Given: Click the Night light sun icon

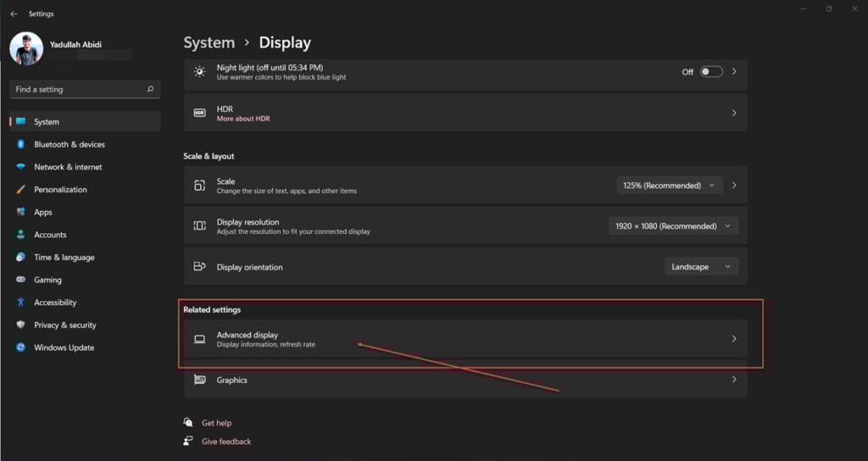Looking at the screenshot, I should click(200, 72).
